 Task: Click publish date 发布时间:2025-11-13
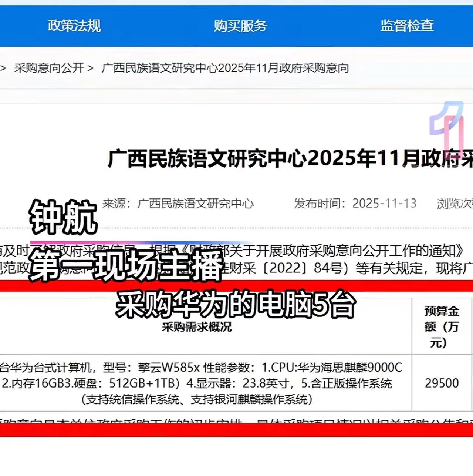click(x=355, y=203)
